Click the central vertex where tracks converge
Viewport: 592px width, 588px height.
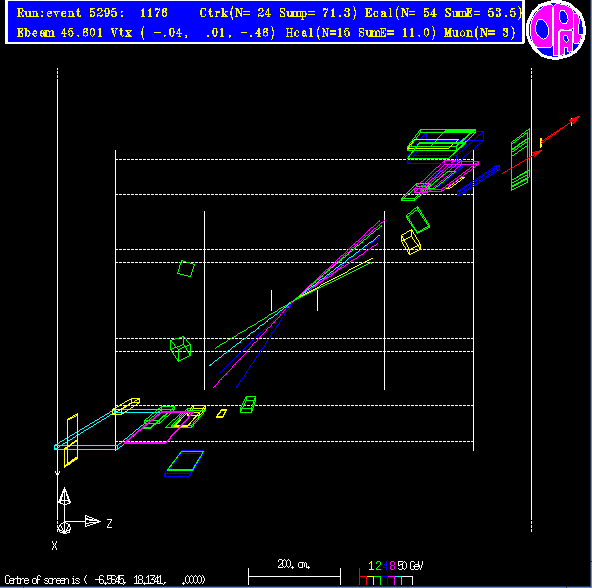point(293,301)
